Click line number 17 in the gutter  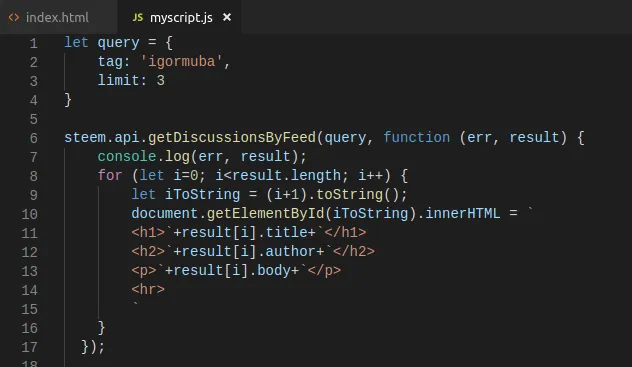coord(29,347)
